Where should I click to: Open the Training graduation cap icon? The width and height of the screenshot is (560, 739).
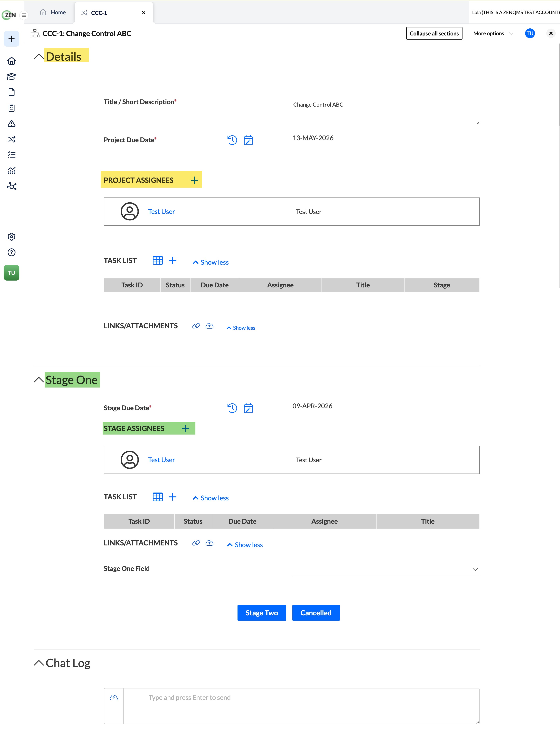point(11,77)
